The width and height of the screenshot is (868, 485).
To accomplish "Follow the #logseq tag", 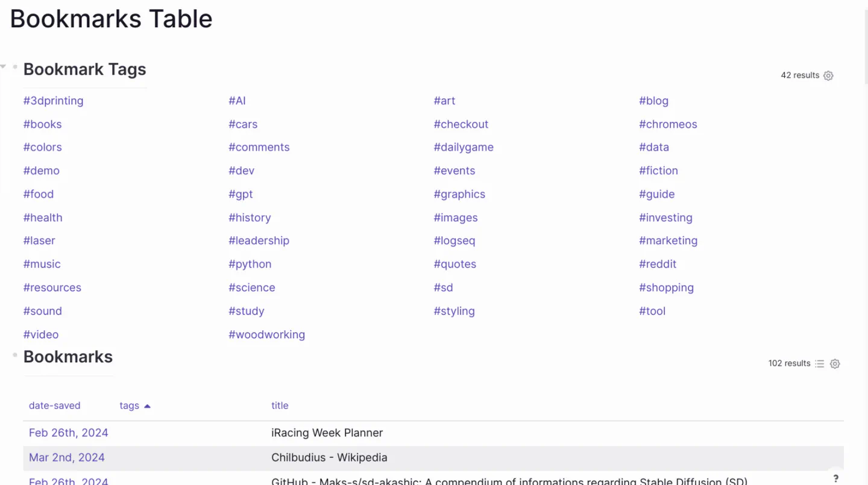I will click(454, 240).
